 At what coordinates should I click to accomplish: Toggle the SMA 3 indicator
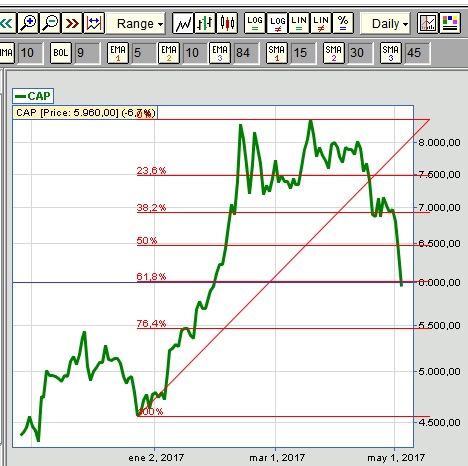[x=391, y=53]
